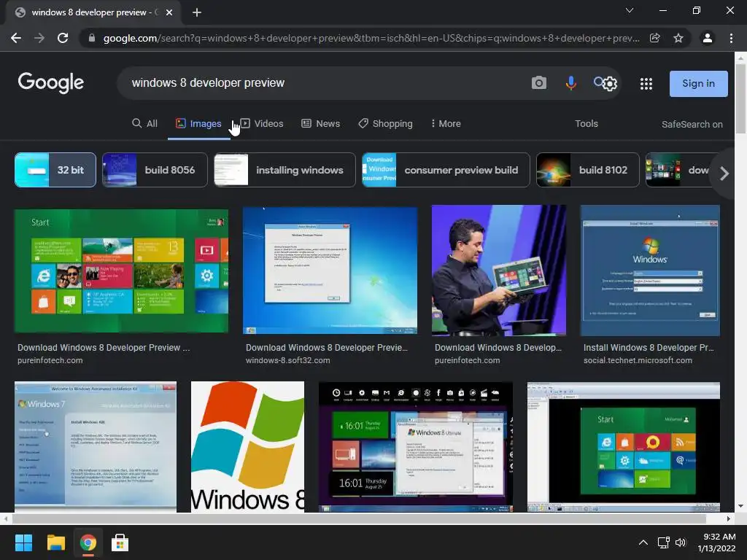Filter by the installing windows chip
Viewport: 747px width, 560px height.
pyautogui.click(x=285, y=170)
